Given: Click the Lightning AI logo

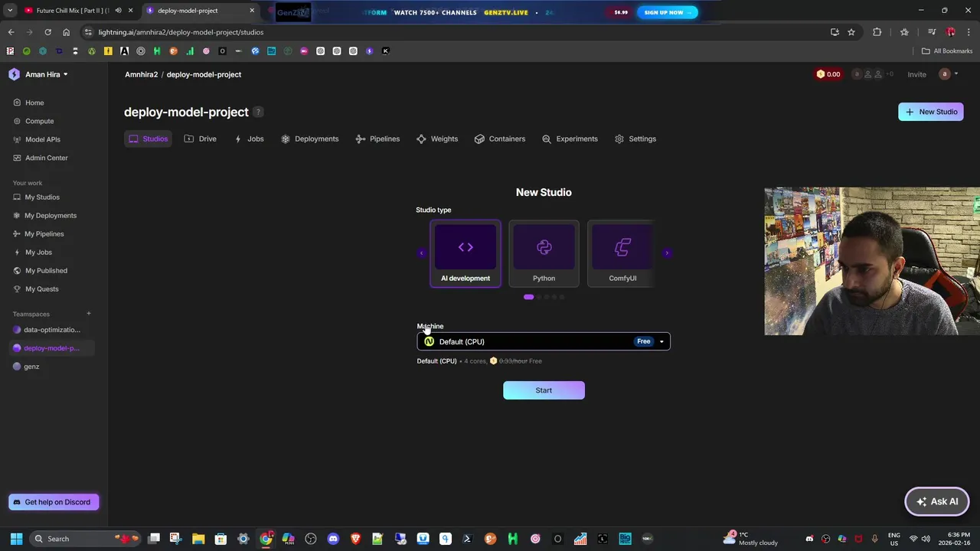Looking at the screenshot, I should click(x=14, y=74).
